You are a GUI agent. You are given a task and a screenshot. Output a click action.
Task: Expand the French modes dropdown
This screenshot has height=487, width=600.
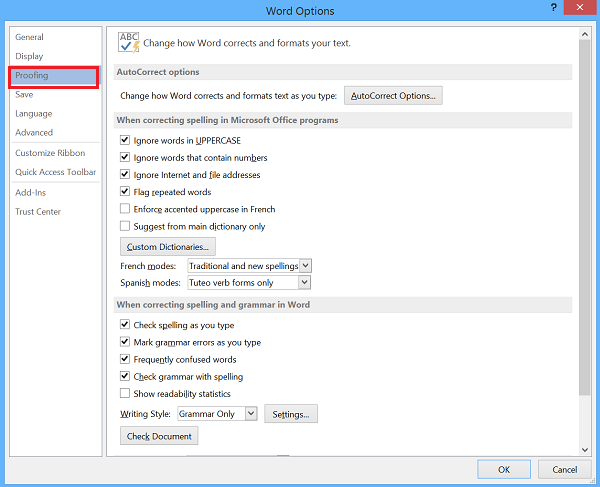click(305, 265)
